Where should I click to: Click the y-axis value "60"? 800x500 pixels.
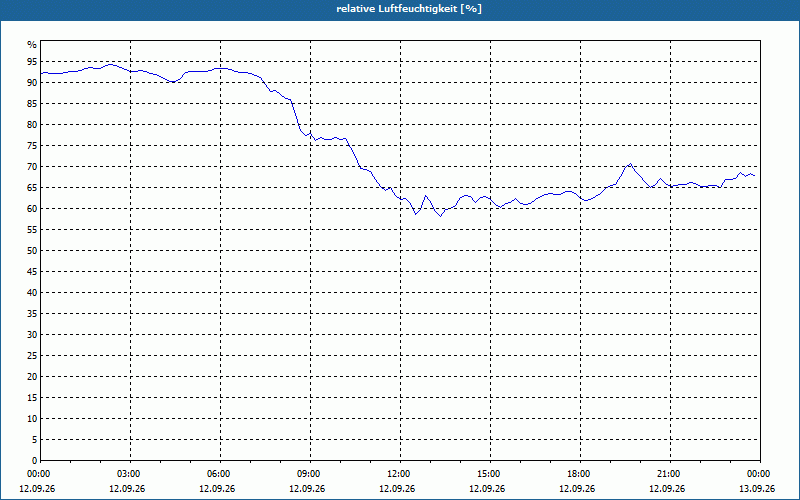point(32,209)
